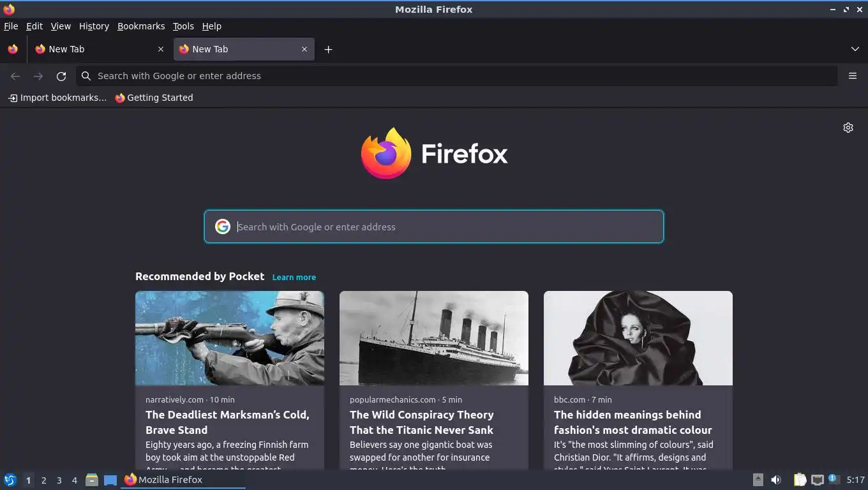This screenshot has width=868, height=490.
Task: Open the View menu
Action: (x=61, y=26)
